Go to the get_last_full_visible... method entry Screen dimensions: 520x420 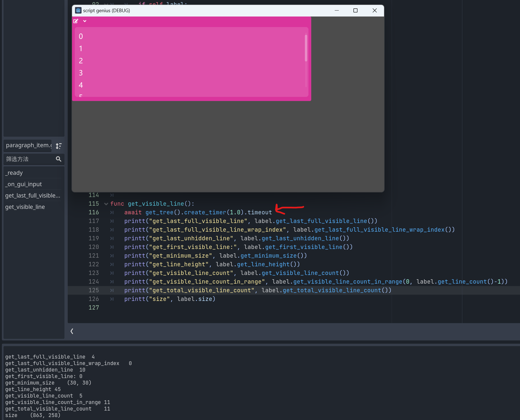click(32, 196)
